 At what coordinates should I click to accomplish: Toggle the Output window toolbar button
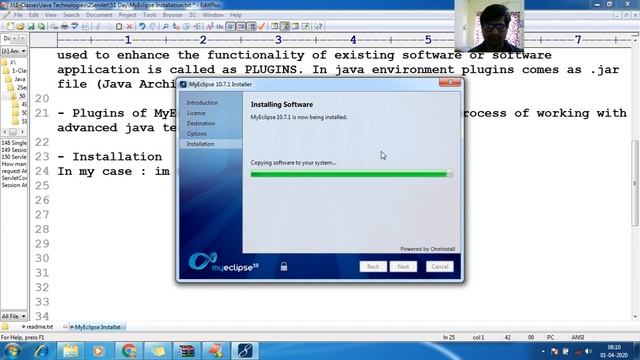click(x=295, y=27)
